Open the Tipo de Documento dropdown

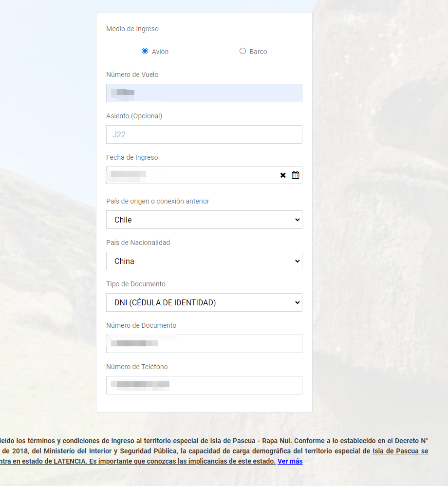click(x=204, y=302)
